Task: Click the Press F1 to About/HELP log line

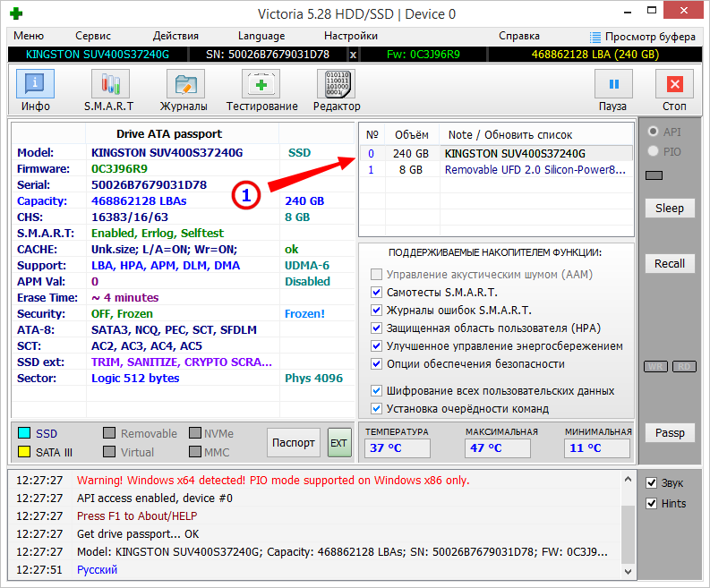Action: click(x=137, y=516)
